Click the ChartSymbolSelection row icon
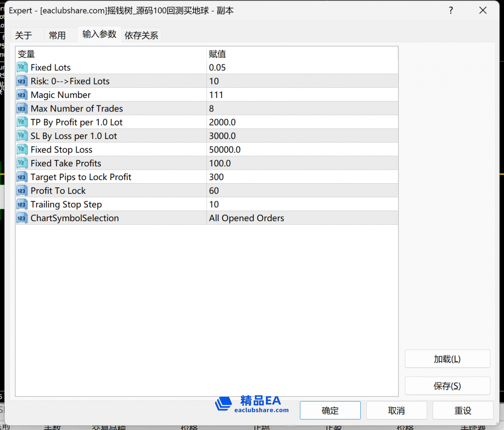The image size is (504, 430). click(22, 218)
